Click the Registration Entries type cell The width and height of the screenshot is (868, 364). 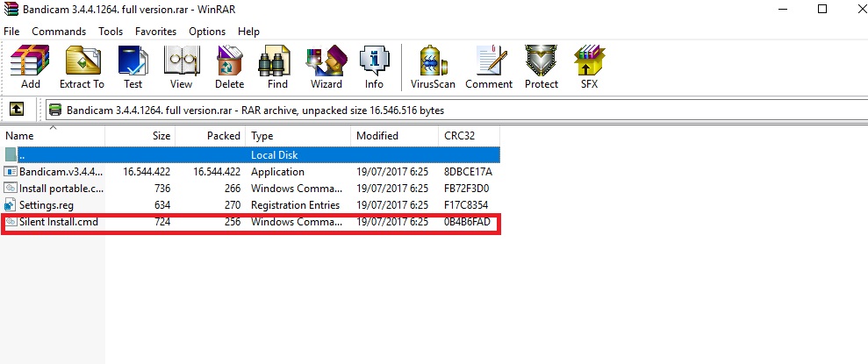click(295, 204)
